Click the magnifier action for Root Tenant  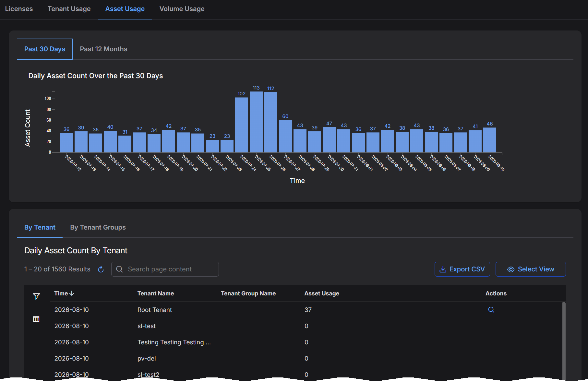pos(491,310)
